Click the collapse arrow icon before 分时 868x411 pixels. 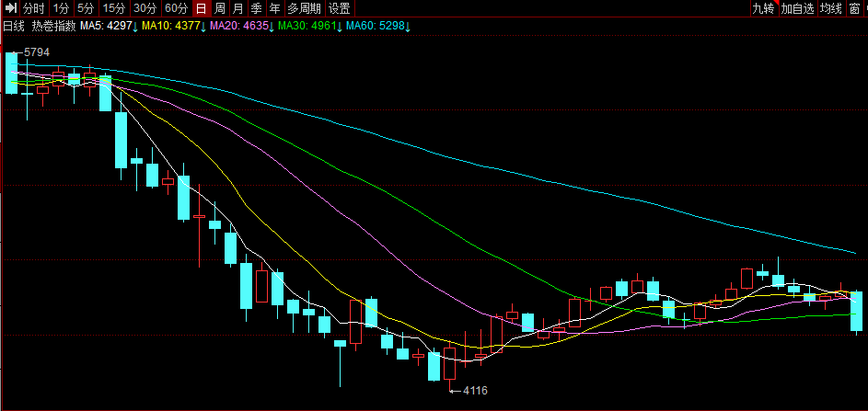coord(10,7)
